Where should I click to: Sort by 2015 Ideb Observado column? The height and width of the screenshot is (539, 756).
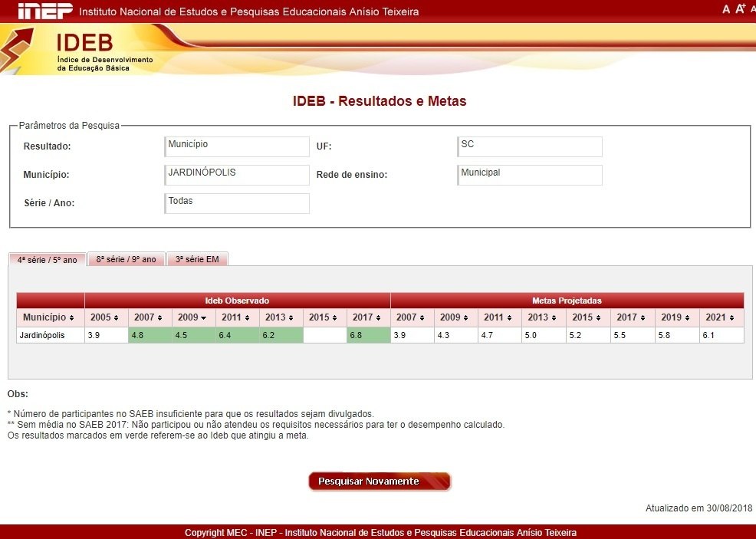coord(324,317)
